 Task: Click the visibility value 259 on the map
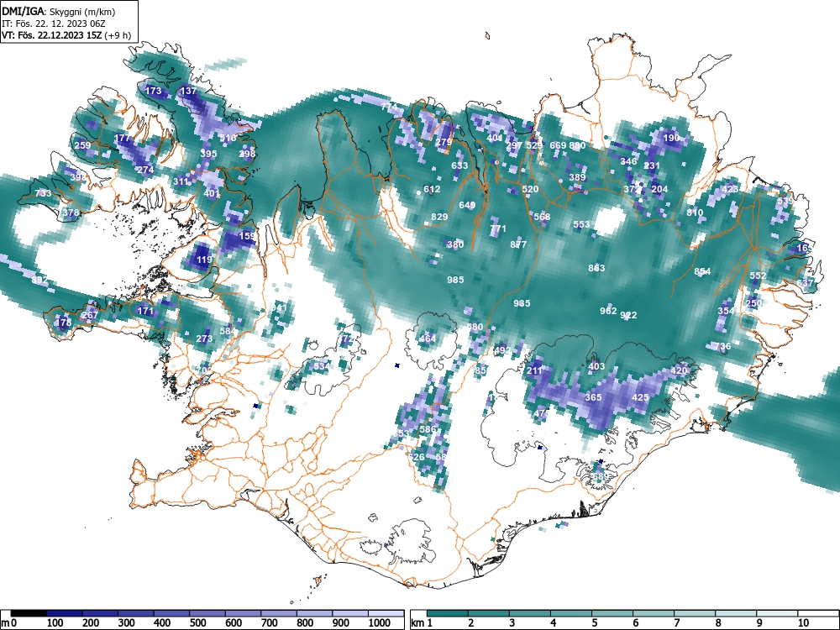(x=82, y=145)
